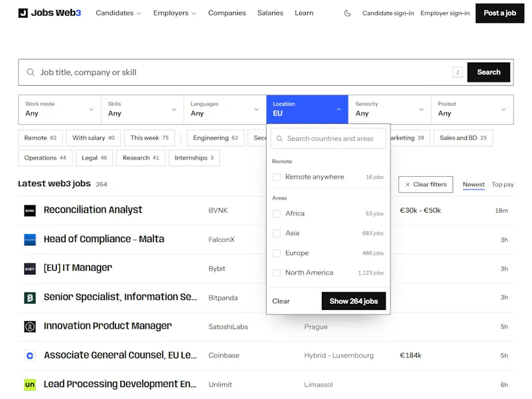Select the Internships 3 chip
This screenshot has height=399, width=532.
(x=194, y=158)
